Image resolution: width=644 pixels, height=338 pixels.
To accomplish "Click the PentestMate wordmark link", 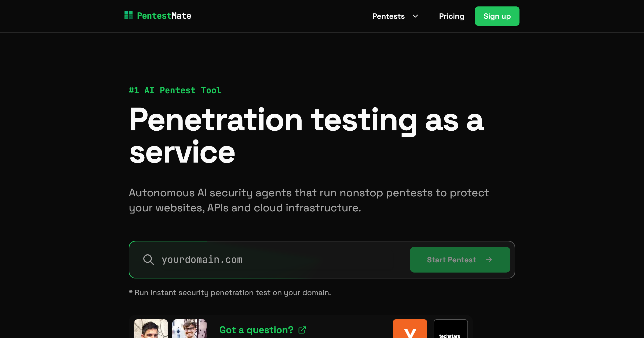I will (x=164, y=16).
